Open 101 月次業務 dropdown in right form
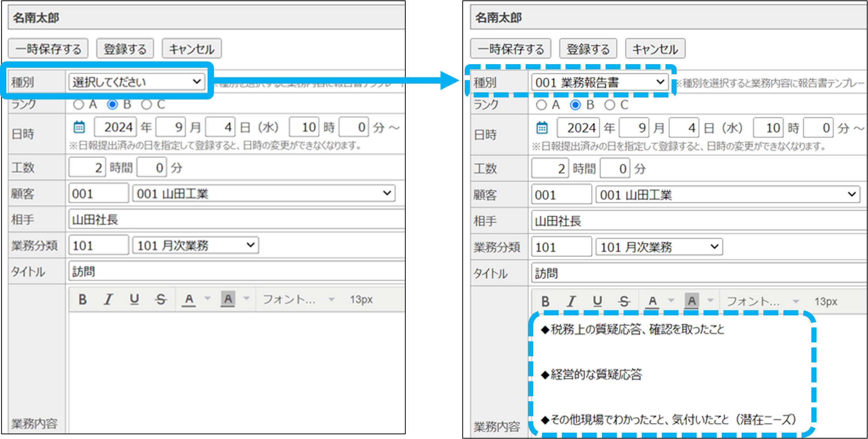The width and height of the screenshot is (868, 439). tap(659, 247)
